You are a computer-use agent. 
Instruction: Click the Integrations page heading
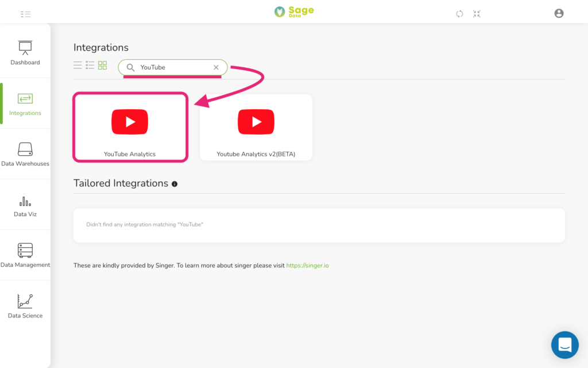[101, 48]
